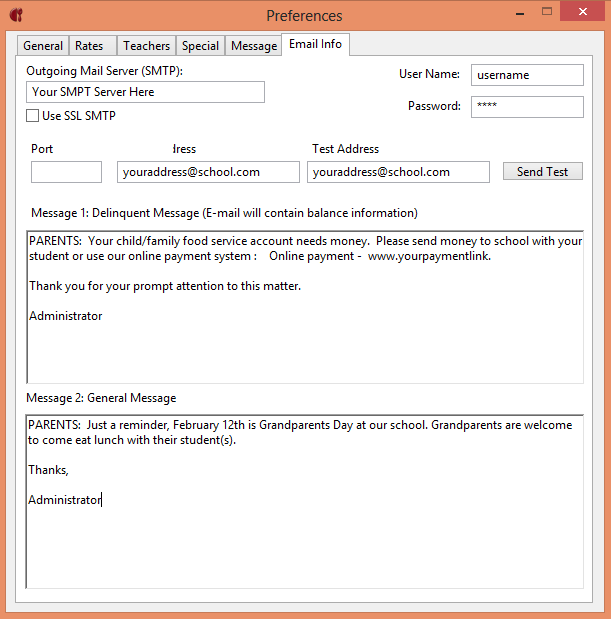Select the Teachers tab
The image size is (611, 619).
(x=146, y=46)
